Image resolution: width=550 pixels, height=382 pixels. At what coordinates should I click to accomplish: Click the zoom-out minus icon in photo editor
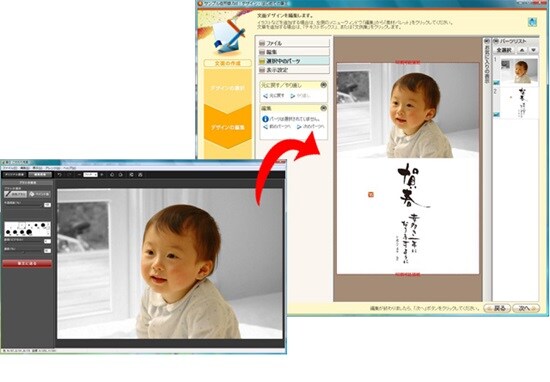79,175
